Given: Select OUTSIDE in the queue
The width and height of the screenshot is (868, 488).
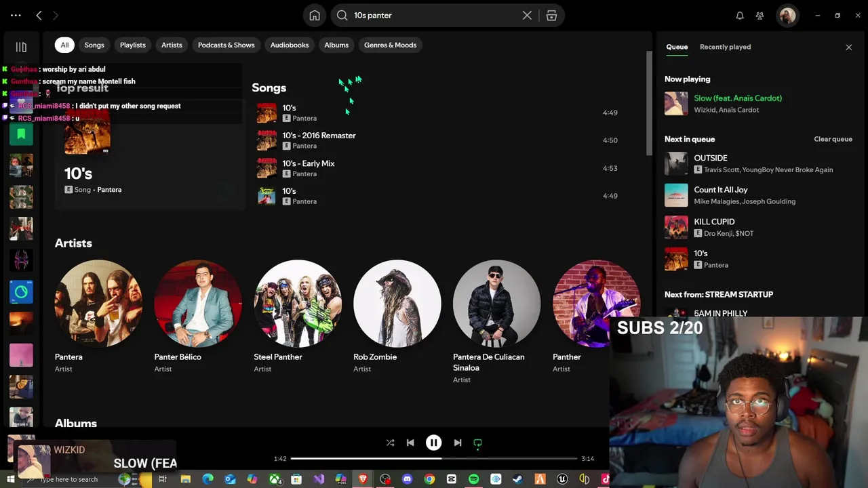Looking at the screenshot, I should [758, 163].
